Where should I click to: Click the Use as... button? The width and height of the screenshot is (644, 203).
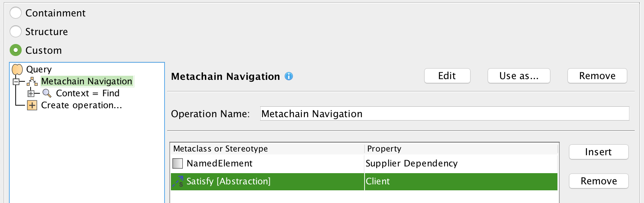tap(519, 76)
